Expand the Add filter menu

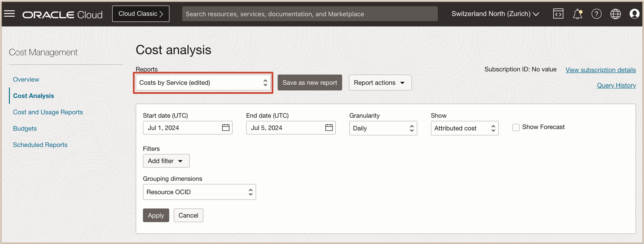tap(166, 161)
